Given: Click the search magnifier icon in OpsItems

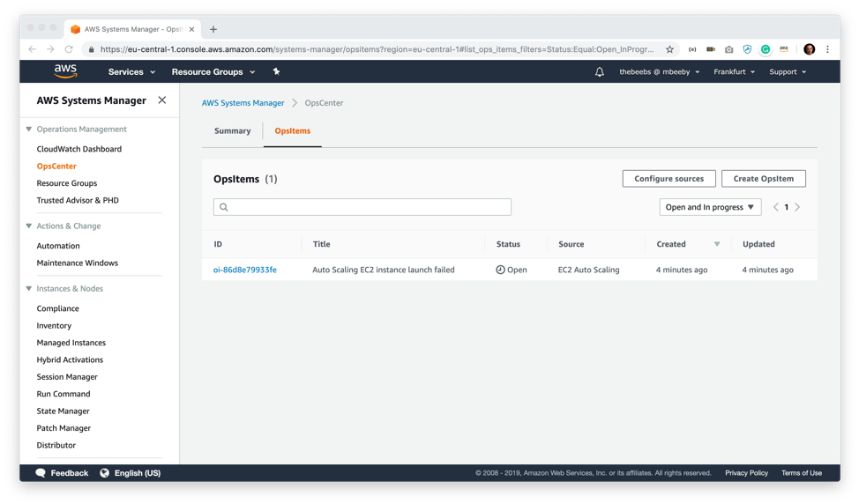Looking at the screenshot, I should coord(223,207).
